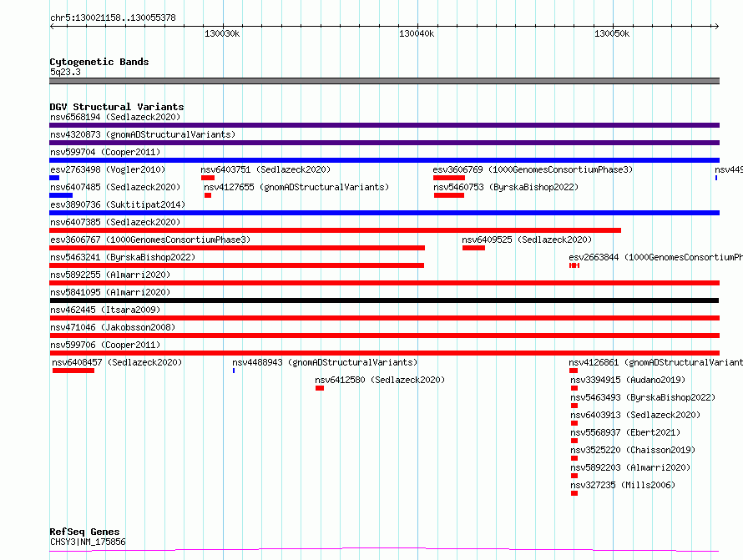Click the blue bar under nsv6407485

click(61, 195)
